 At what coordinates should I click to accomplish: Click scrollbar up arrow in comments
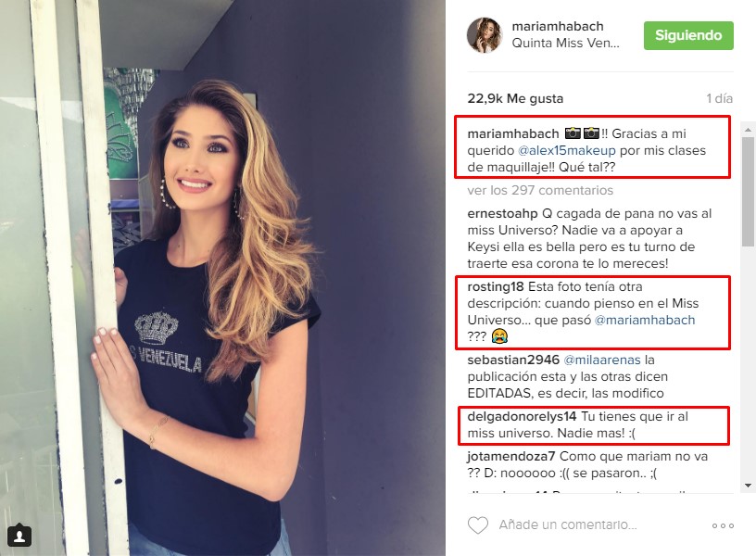748,130
